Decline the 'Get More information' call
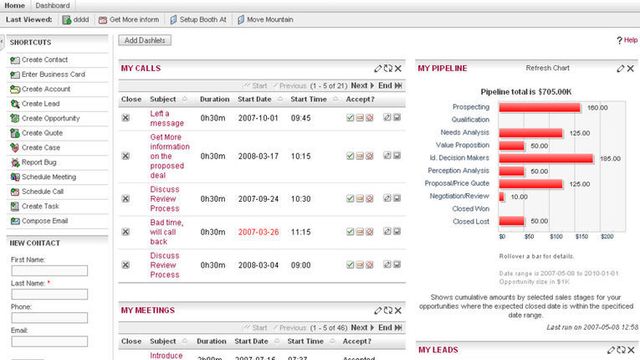The height and width of the screenshot is (360, 640). pyautogui.click(x=369, y=156)
